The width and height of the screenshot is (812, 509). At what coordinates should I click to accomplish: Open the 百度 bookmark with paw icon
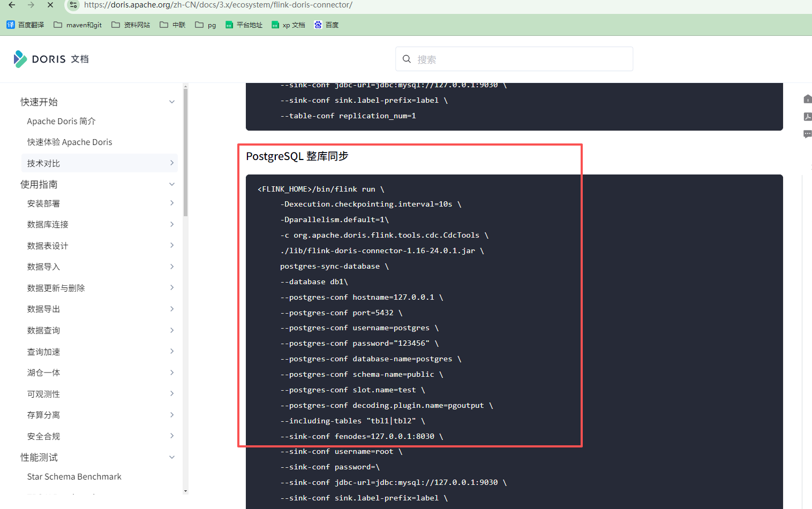point(326,25)
